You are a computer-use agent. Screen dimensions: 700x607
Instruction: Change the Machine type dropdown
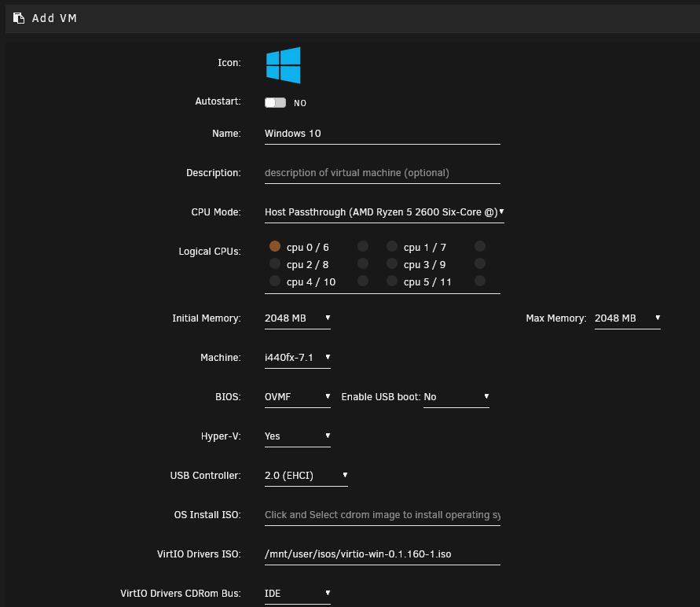[x=297, y=358]
